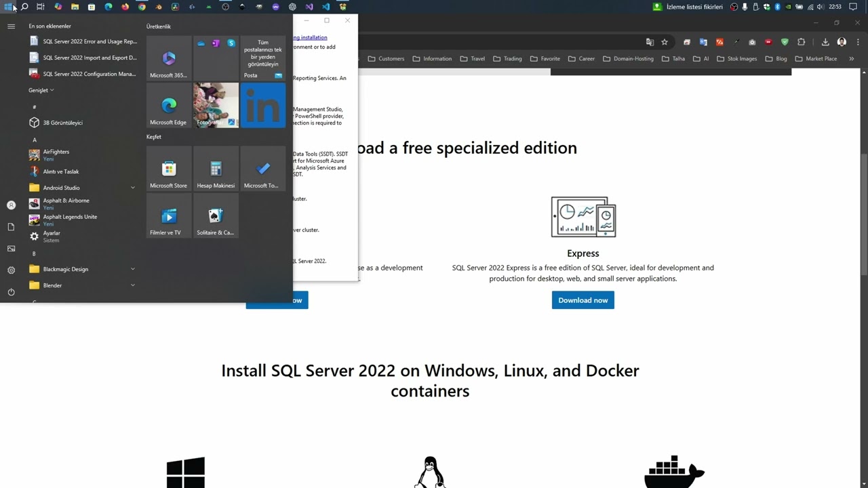Screen dimensions: 868x488
Task: Launch AirFighters from app list
Action: coord(83,155)
